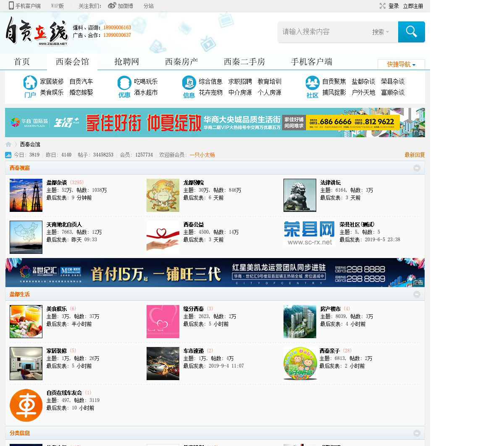Open the 龙都别院 forum thumbnail
The image size is (504, 446).
(x=163, y=196)
